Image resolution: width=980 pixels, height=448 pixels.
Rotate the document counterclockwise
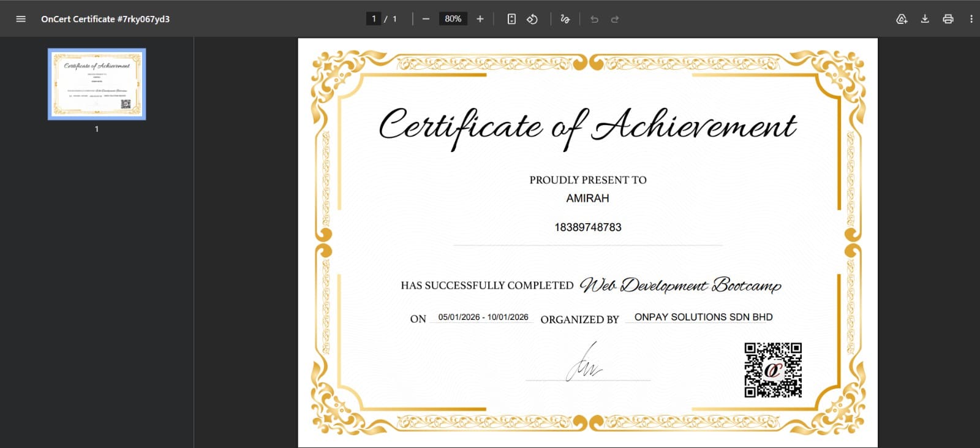coord(532,19)
